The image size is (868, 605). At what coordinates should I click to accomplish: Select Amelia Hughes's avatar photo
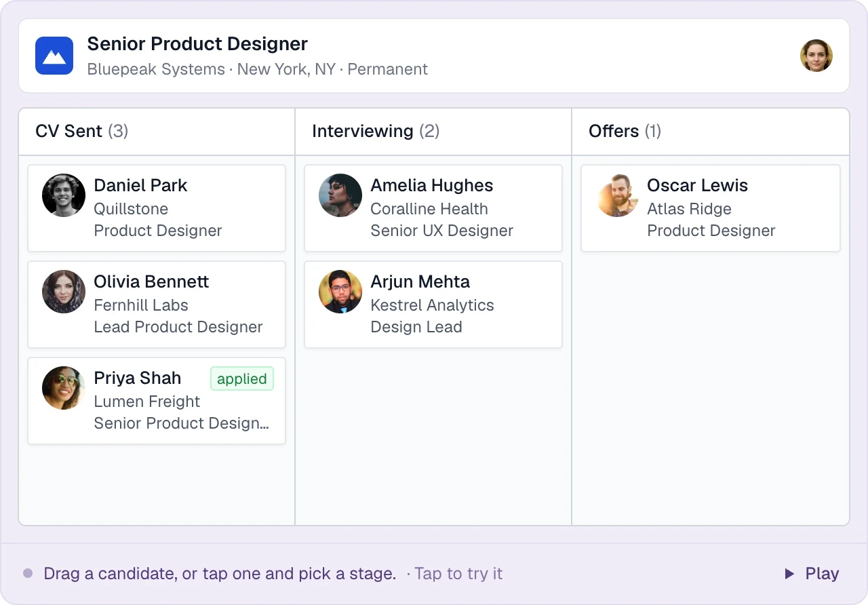click(340, 195)
